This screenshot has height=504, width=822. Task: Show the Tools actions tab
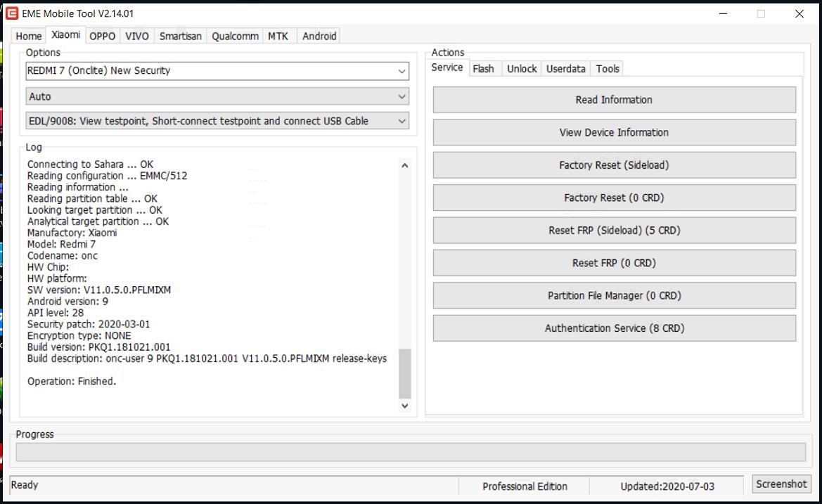pos(608,69)
